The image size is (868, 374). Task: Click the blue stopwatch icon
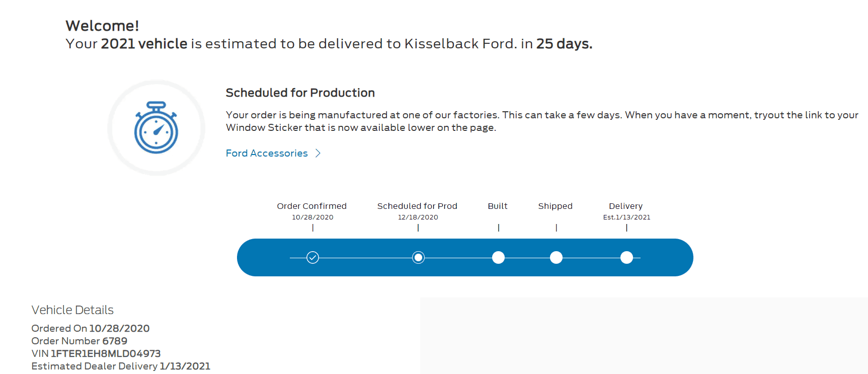tap(156, 127)
